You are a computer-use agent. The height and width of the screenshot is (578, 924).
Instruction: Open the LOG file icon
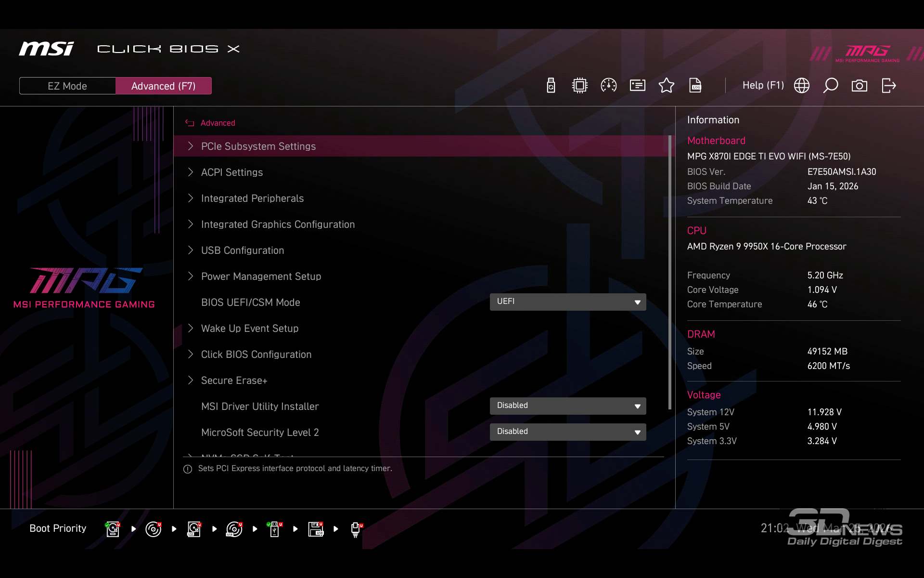[695, 86]
